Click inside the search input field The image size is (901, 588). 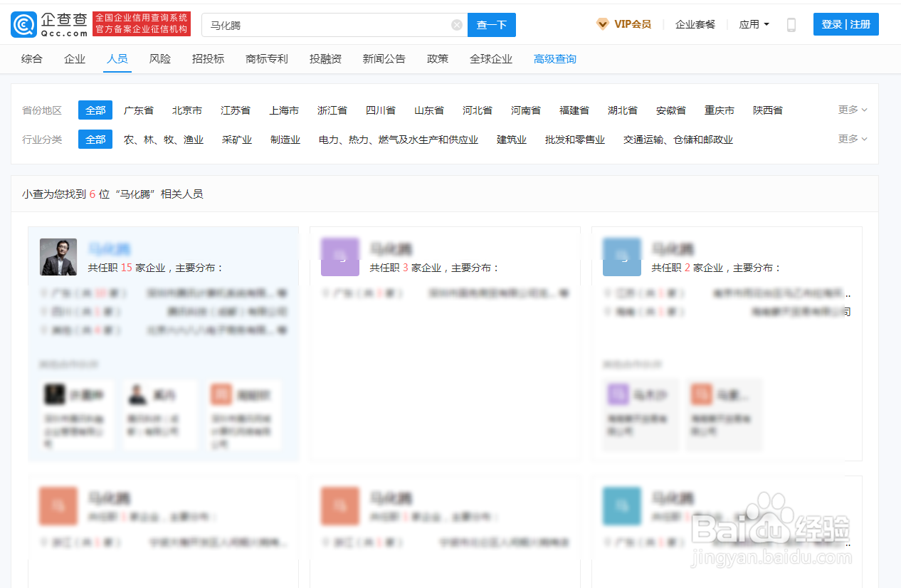[320, 24]
